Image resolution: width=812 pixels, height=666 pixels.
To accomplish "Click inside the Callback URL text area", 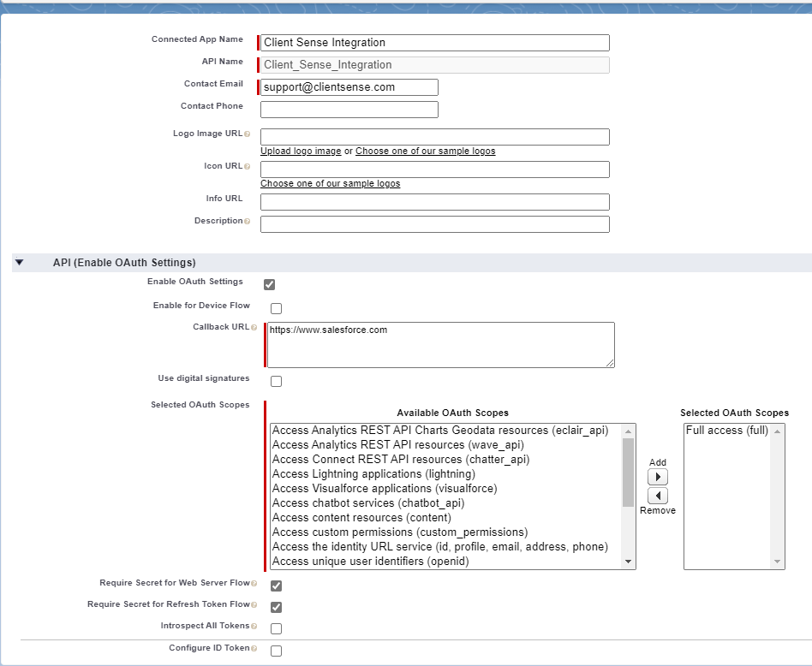I will coord(441,345).
